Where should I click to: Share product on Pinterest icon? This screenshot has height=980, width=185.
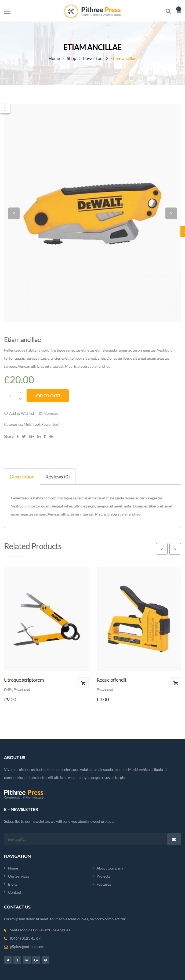coord(51,436)
